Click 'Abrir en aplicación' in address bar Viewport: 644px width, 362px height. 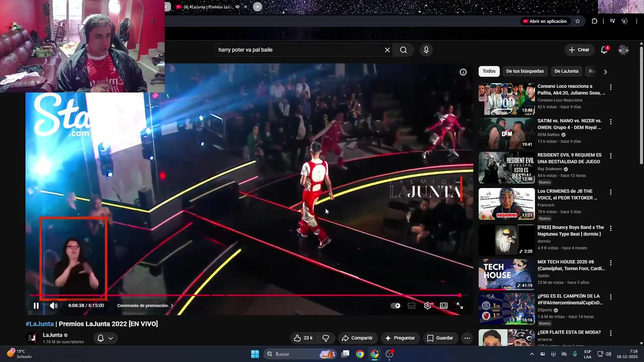point(545,21)
